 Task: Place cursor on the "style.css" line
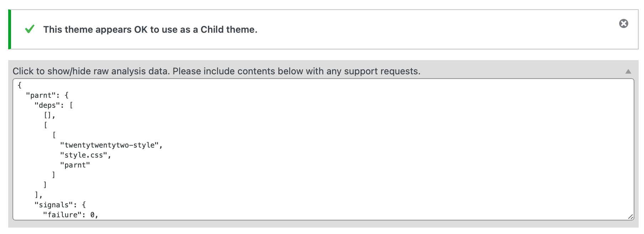point(85,155)
